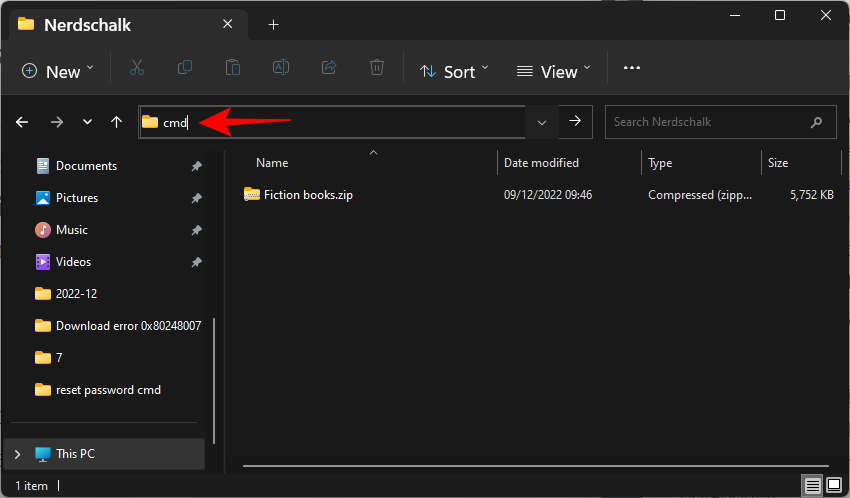The width and height of the screenshot is (850, 498).
Task: Switch to large thumbnails view in status bar
Action: pos(834,485)
